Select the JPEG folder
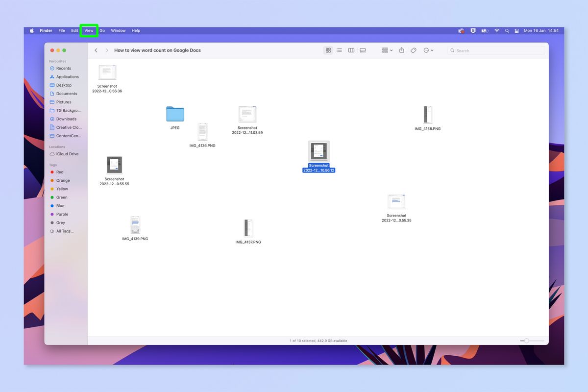Screen dimensions: 588x392 pos(175,114)
